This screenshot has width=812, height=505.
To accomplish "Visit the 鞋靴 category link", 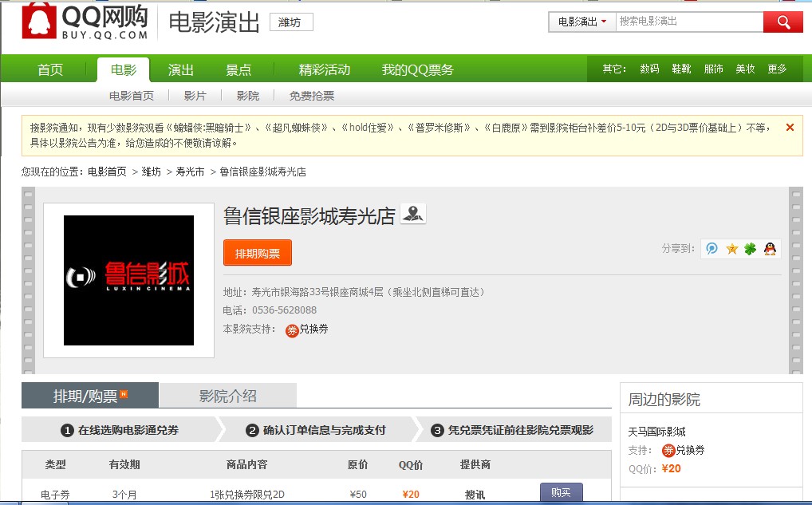I will pyautogui.click(x=681, y=69).
